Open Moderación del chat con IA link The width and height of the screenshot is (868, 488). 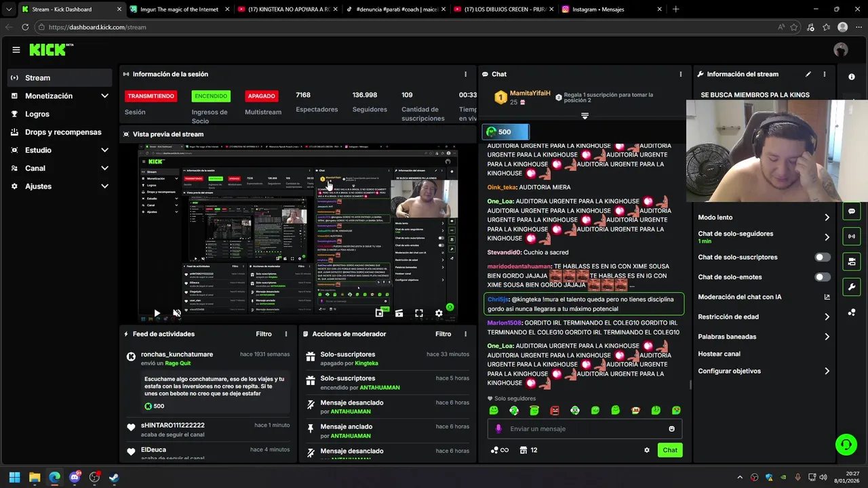click(764, 297)
